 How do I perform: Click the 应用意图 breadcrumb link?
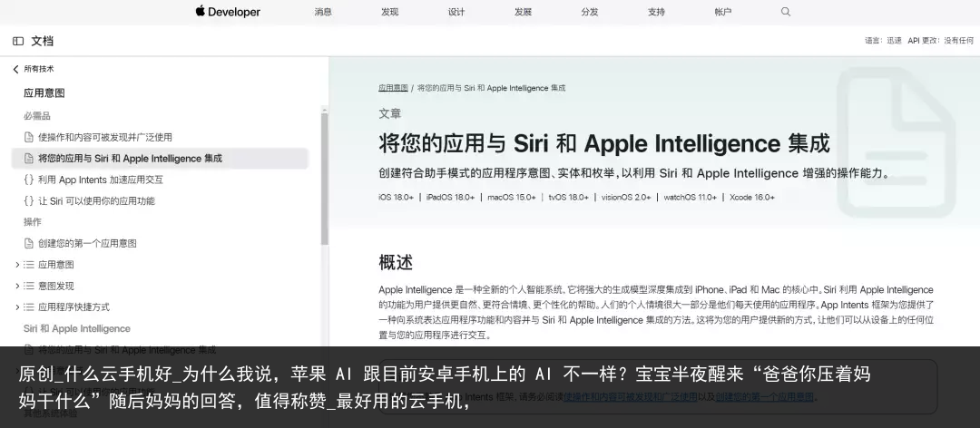click(393, 88)
